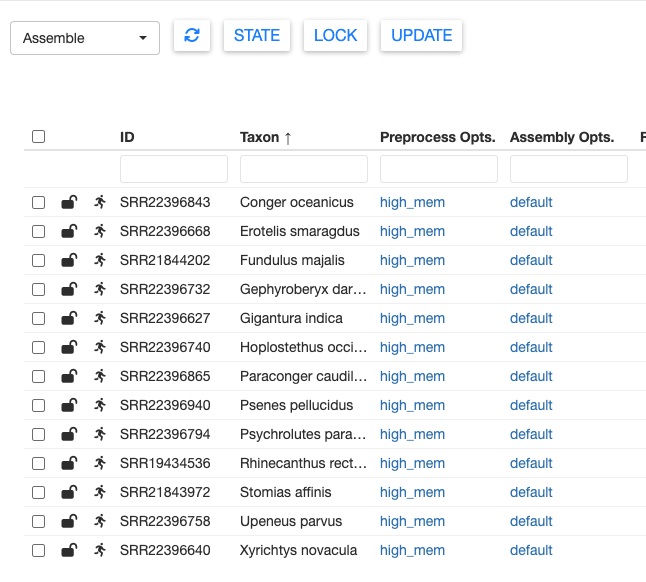Click unlock icon for Psenes pellucidus row
This screenshot has height=582, width=646.
69,405
